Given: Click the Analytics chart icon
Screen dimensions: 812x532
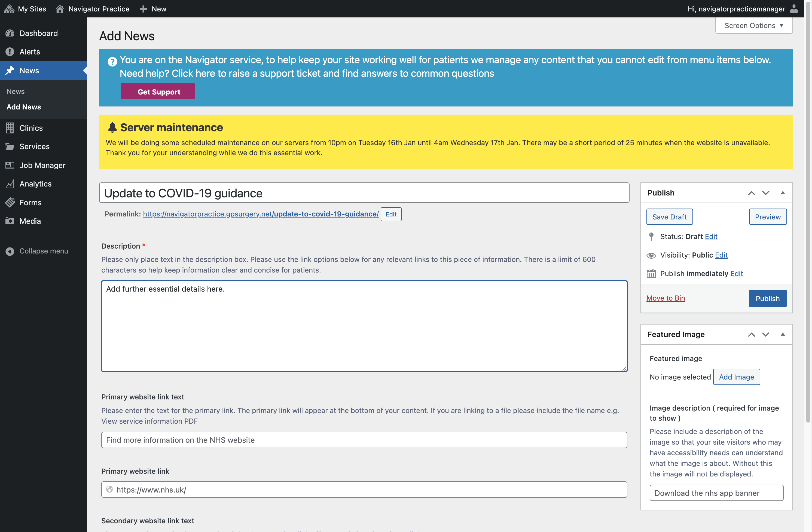Looking at the screenshot, I should point(10,184).
